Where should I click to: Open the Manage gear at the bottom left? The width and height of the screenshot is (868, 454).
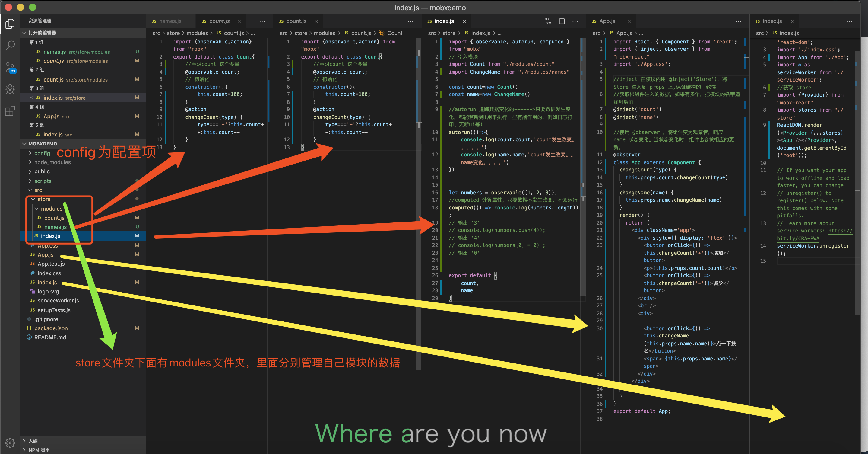click(x=10, y=443)
